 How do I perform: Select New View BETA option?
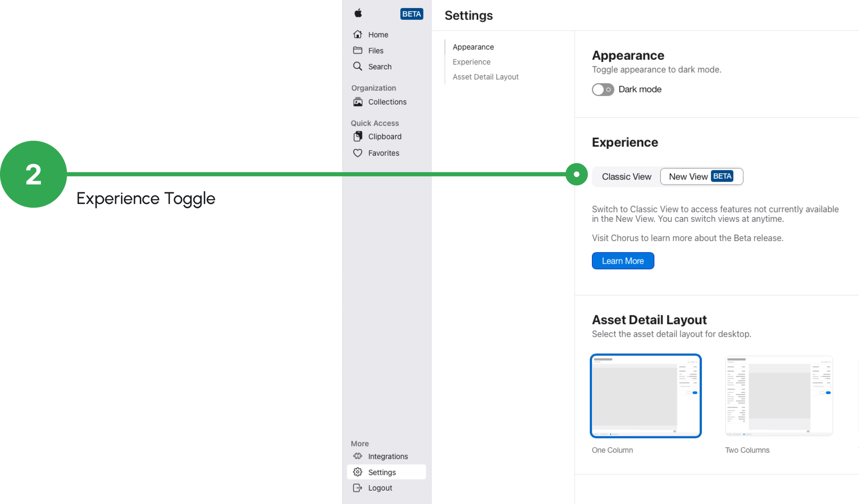tap(701, 176)
